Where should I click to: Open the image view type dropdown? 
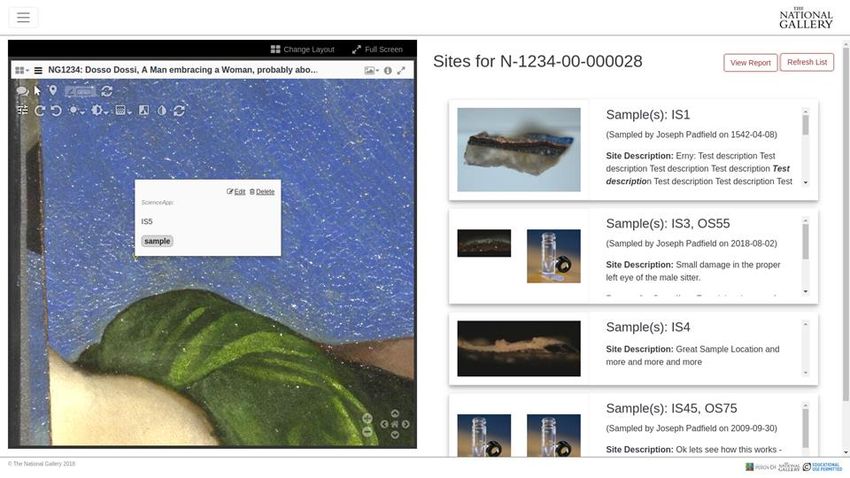coord(371,70)
